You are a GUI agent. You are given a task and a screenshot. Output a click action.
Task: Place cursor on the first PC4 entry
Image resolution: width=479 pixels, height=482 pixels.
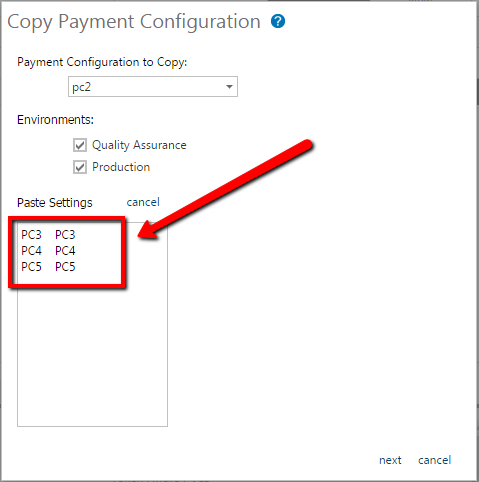click(31, 251)
